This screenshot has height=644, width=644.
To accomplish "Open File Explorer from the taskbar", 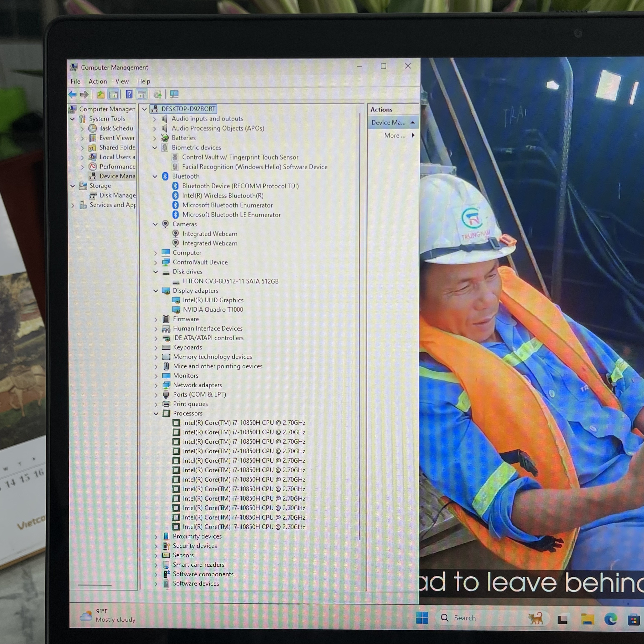I will [x=587, y=619].
